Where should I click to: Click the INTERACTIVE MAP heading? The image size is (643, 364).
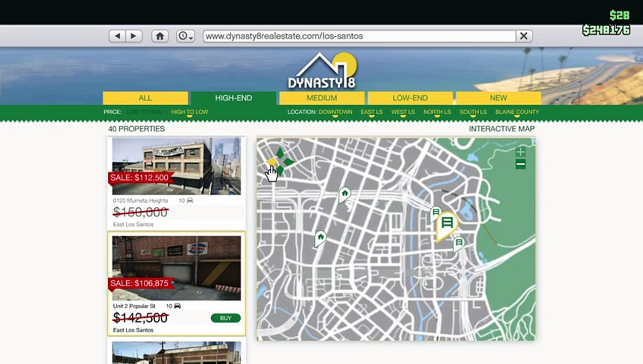[x=501, y=129]
